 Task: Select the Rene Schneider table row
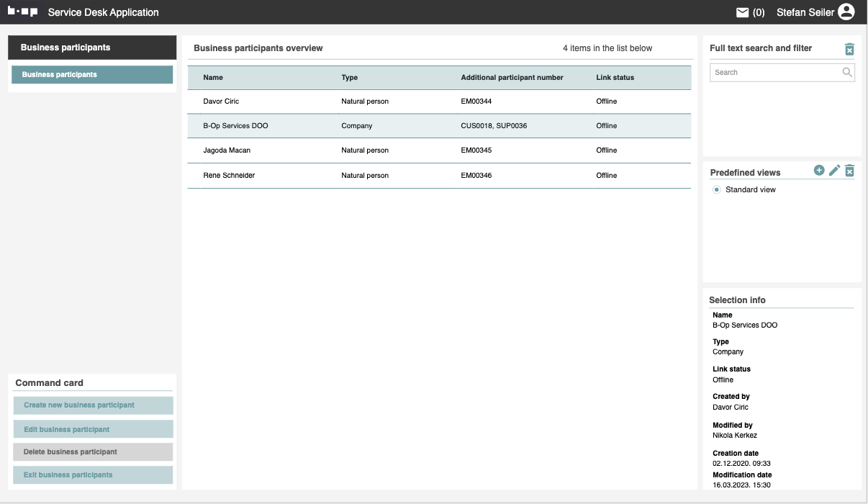[439, 176]
